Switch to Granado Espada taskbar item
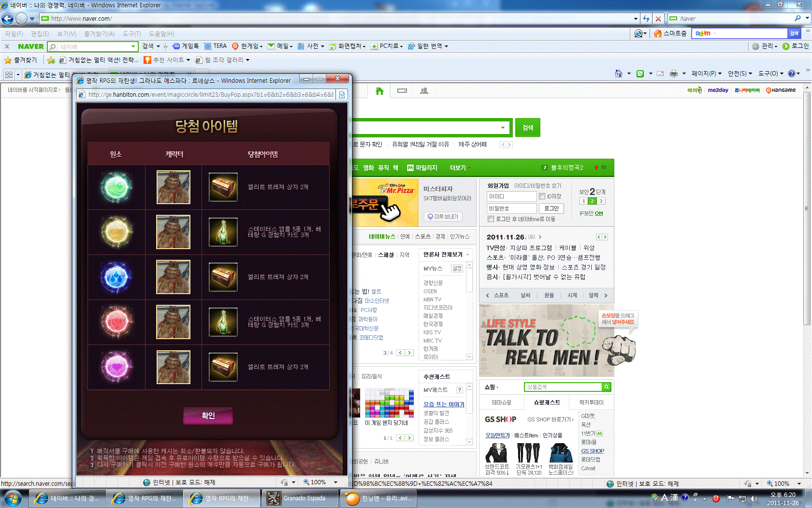The image size is (812, 508). pyautogui.click(x=300, y=498)
